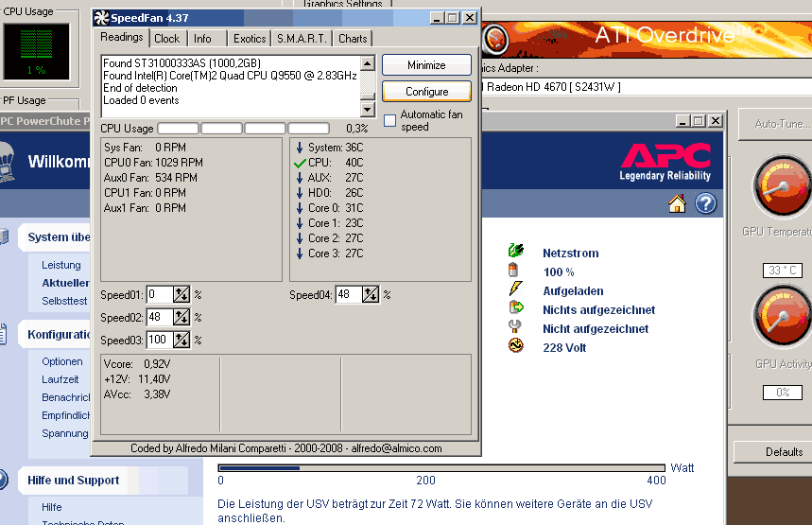This screenshot has width=812, height=525.
Task: Click the battery icon next to 100 %
Action: (513, 270)
